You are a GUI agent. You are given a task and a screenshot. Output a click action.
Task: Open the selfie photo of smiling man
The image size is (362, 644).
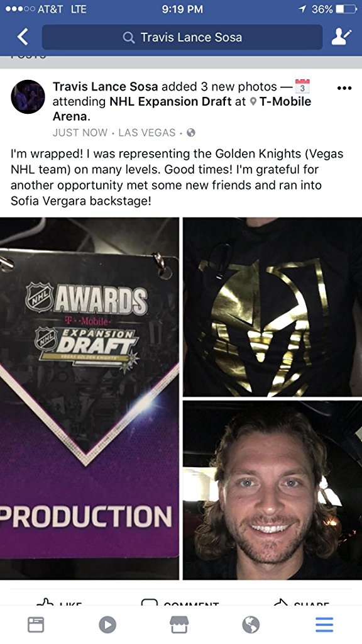[x=273, y=491]
